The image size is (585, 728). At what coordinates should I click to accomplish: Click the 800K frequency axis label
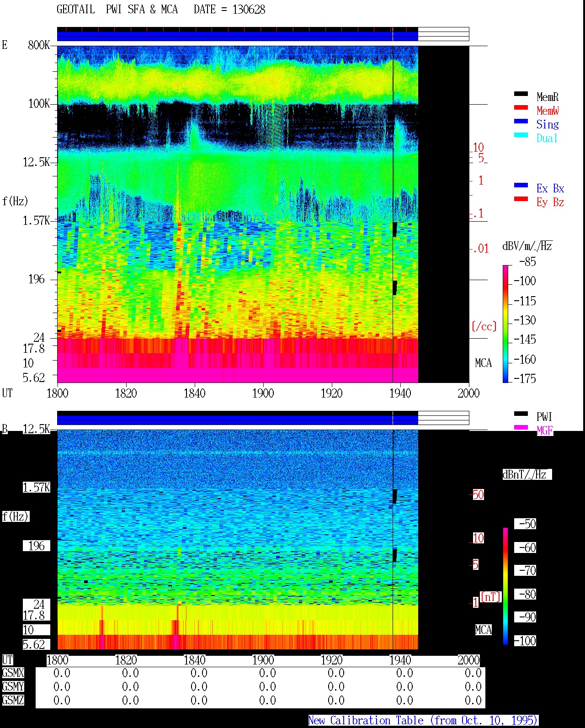(x=39, y=45)
